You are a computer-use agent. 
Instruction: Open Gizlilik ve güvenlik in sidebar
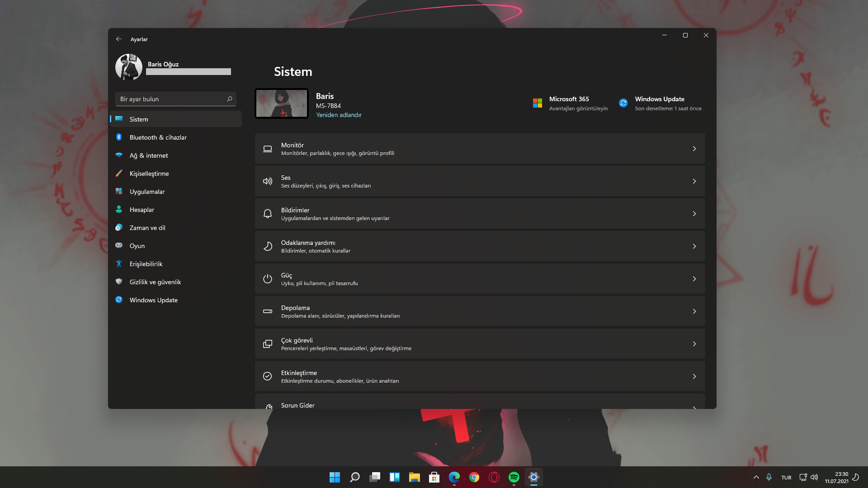(x=155, y=282)
